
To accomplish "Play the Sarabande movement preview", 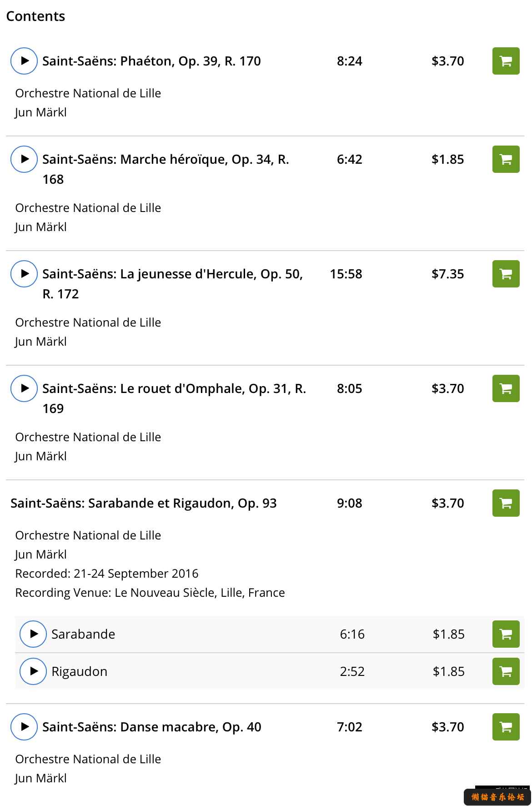I will pyautogui.click(x=33, y=634).
